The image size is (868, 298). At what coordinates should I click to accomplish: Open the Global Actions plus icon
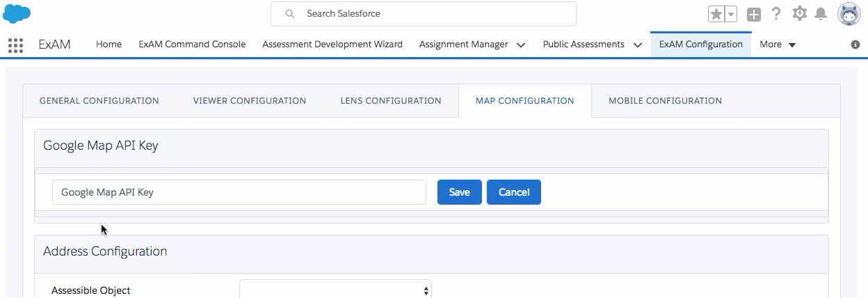click(753, 14)
